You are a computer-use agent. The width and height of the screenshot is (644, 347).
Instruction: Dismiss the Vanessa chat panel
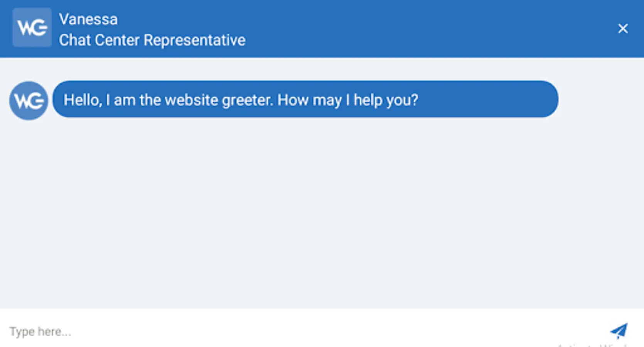tap(623, 29)
